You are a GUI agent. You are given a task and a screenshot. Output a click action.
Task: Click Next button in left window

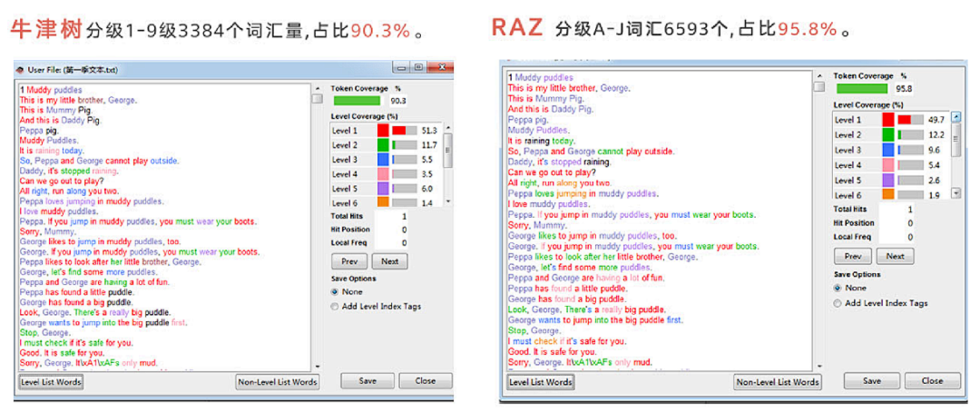click(x=389, y=260)
